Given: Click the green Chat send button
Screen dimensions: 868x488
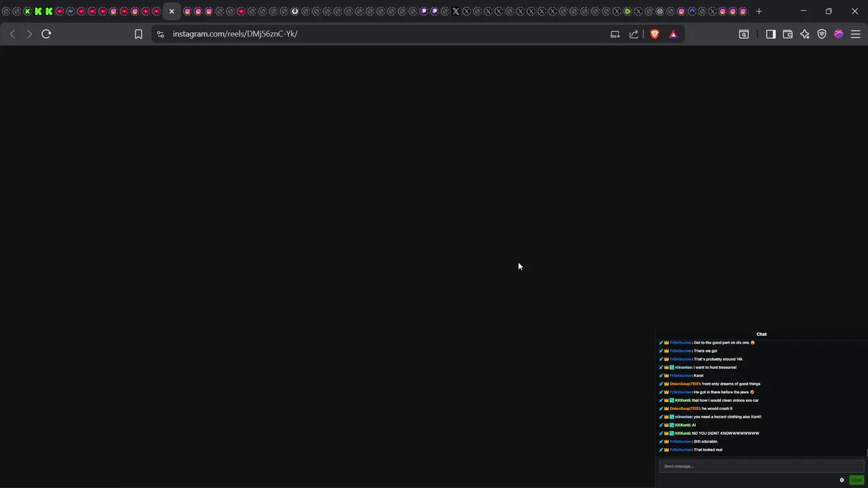Looking at the screenshot, I should [x=856, y=480].
